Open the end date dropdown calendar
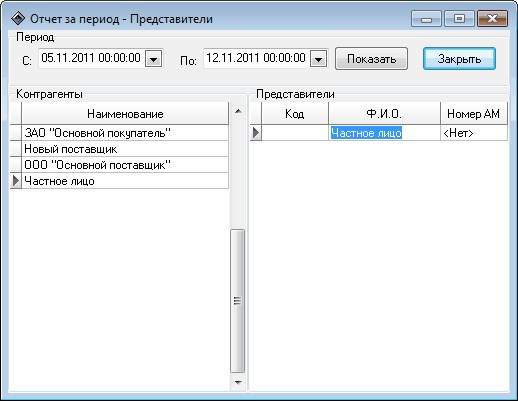Image resolution: width=518 pixels, height=401 pixels. (318, 59)
